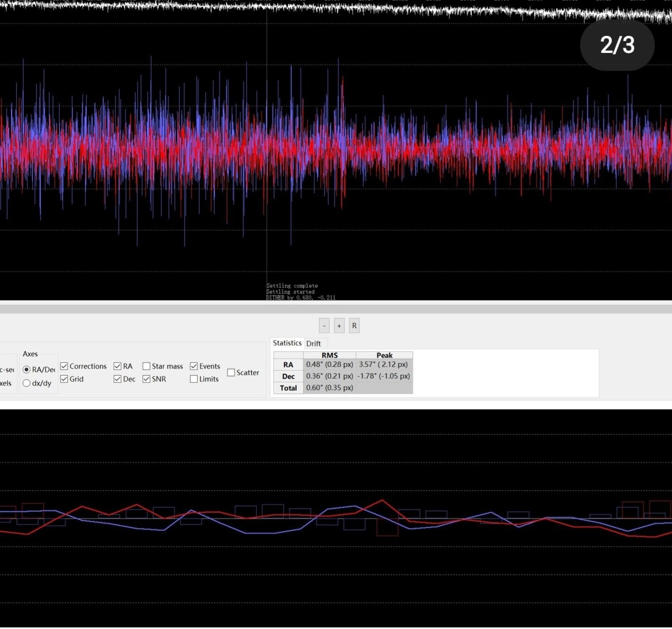Switch to the Statistics tab

pos(287,343)
